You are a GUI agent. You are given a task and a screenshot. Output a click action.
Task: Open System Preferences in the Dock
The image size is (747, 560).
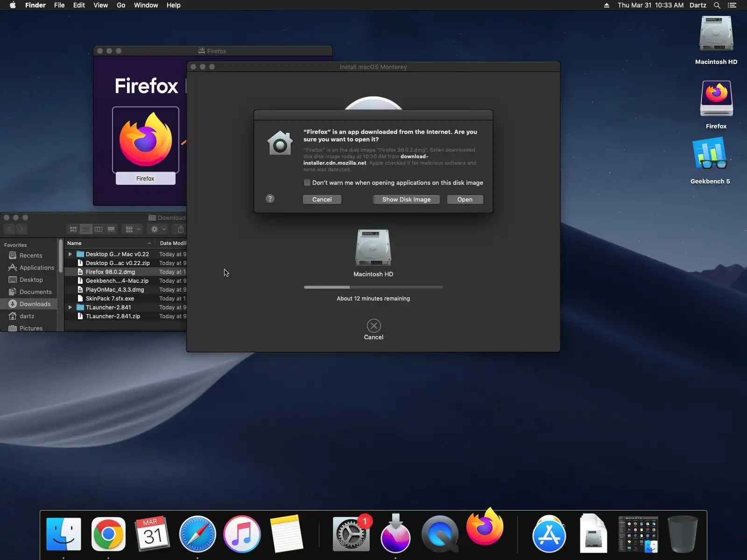351,534
